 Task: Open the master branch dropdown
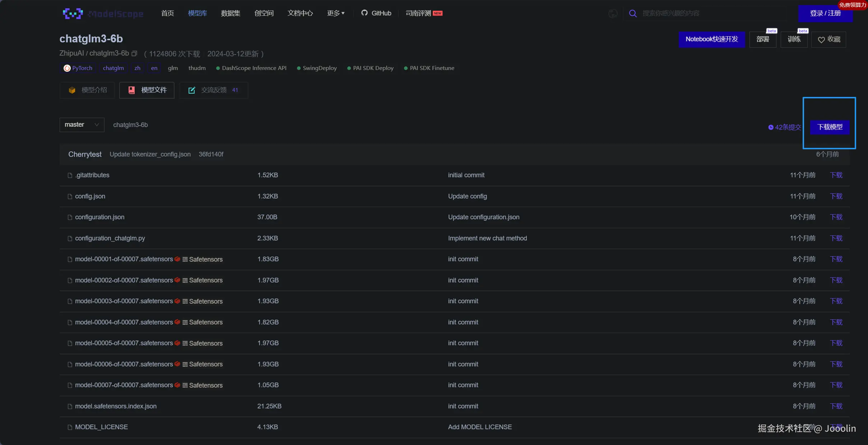point(82,125)
